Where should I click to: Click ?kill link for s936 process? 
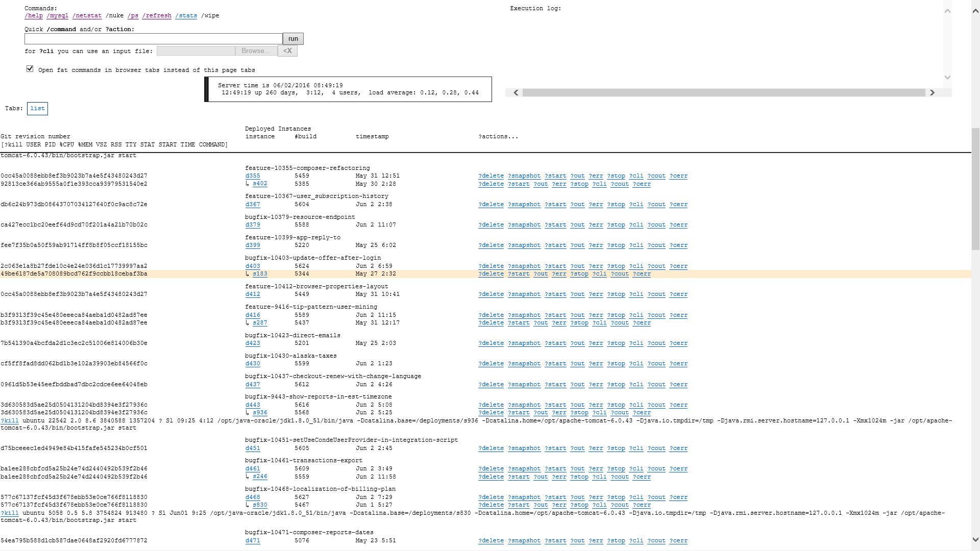[x=10, y=421]
